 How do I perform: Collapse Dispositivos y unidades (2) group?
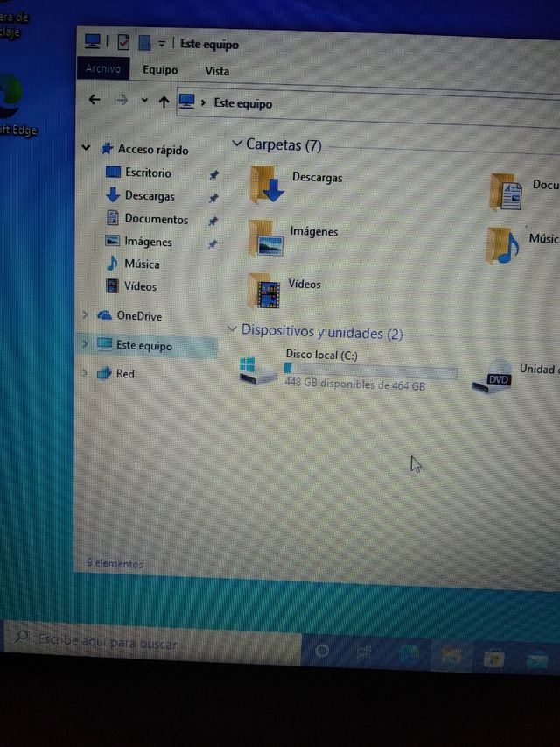pyautogui.click(x=232, y=328)
